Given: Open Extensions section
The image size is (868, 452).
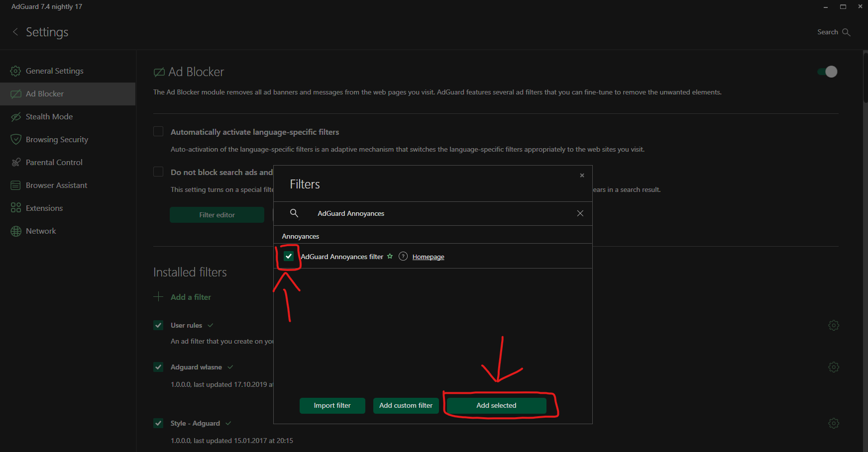Looking at the screenshot, I should pos(68,208).
